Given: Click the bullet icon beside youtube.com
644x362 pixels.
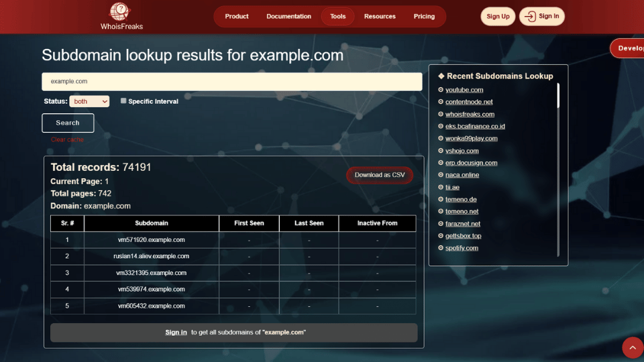Looking at the screenshot, I should 441,90.
